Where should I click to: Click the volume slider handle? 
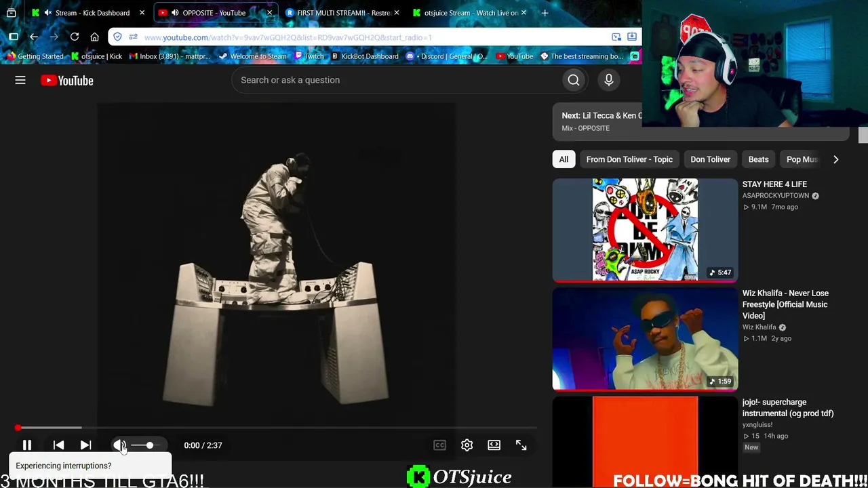click(x=150, y=445)
